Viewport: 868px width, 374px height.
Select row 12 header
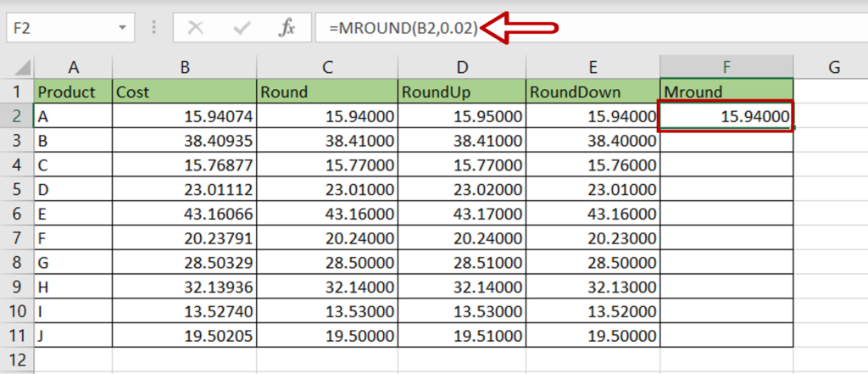(x=17, y=360)
